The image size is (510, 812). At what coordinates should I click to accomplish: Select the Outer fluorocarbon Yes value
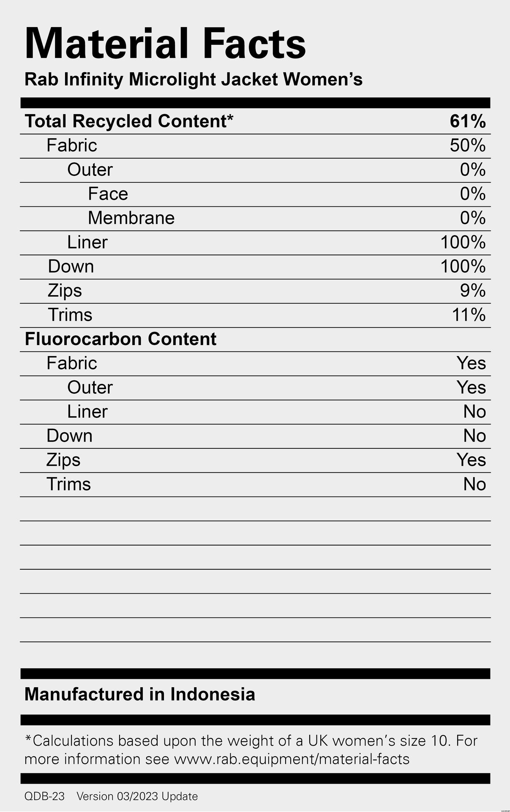coord(471,387)
